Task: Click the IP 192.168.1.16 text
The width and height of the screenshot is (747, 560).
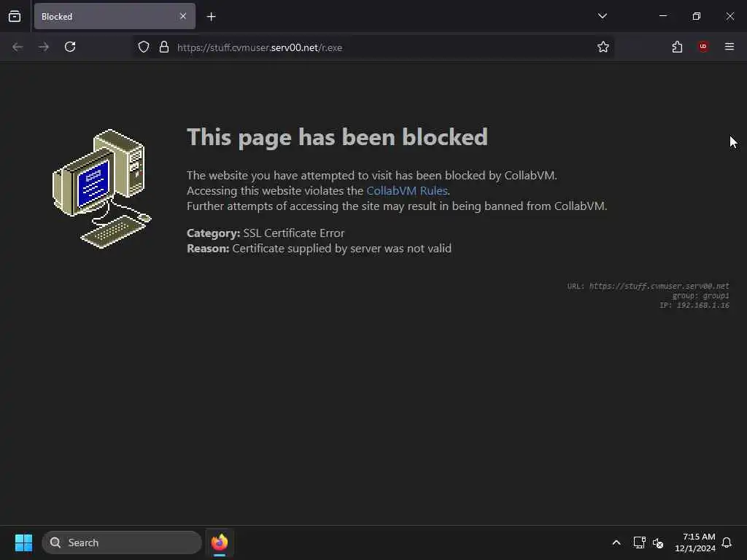Action: tap(694, 306)
